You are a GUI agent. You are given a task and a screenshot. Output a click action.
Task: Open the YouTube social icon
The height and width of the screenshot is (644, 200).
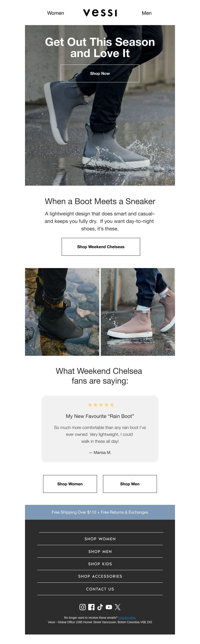point(109,607)
